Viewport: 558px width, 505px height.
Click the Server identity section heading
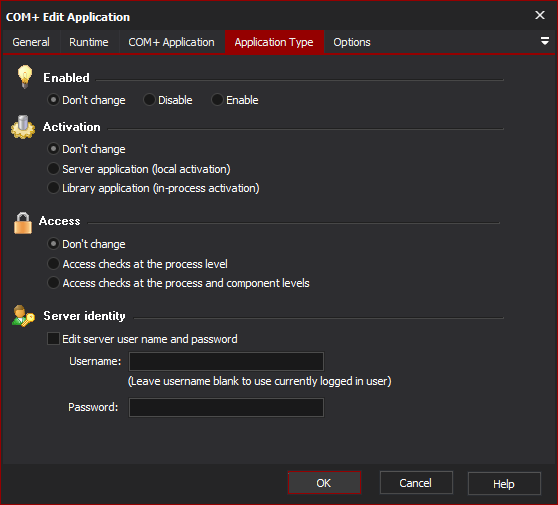pos(84,316)
